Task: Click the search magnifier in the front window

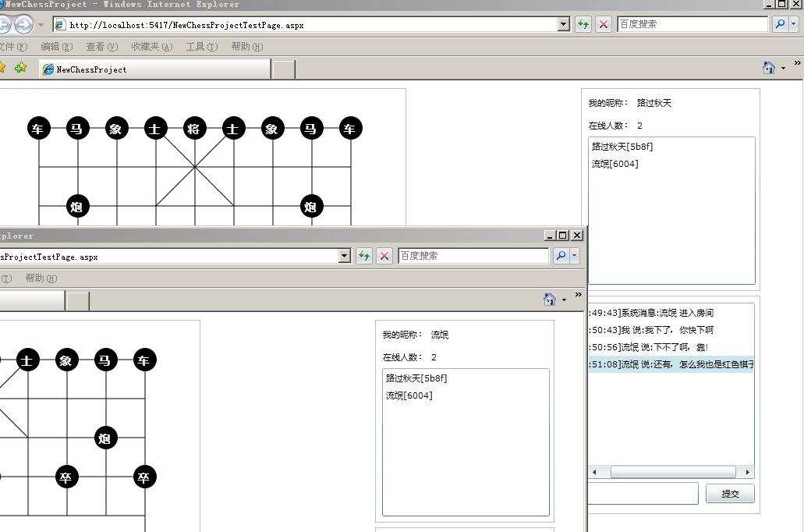Action: pos(561,256)
